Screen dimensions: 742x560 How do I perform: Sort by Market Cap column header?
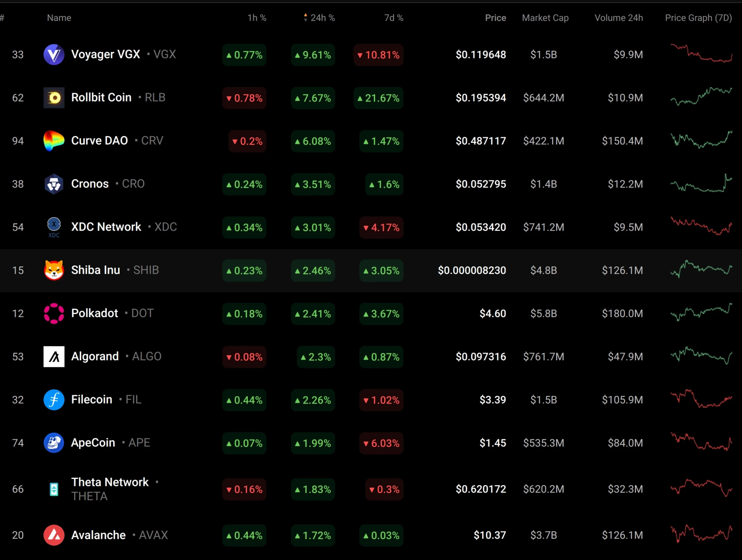(x=545, y=18)
